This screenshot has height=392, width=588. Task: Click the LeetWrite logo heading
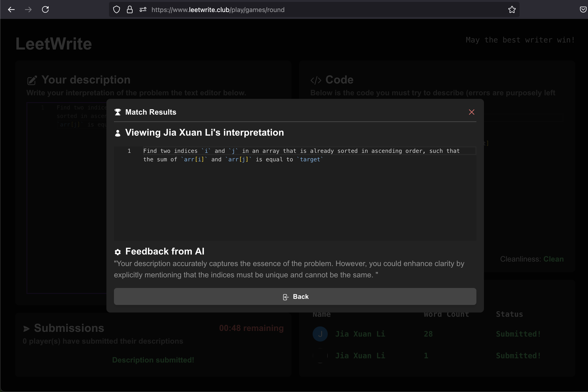(x=54, y=44)
